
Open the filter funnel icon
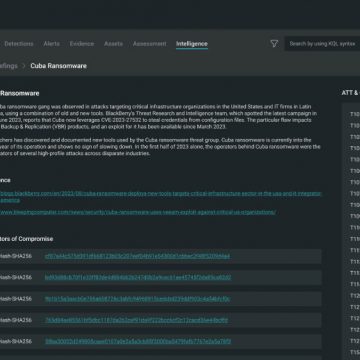[274, 44]
